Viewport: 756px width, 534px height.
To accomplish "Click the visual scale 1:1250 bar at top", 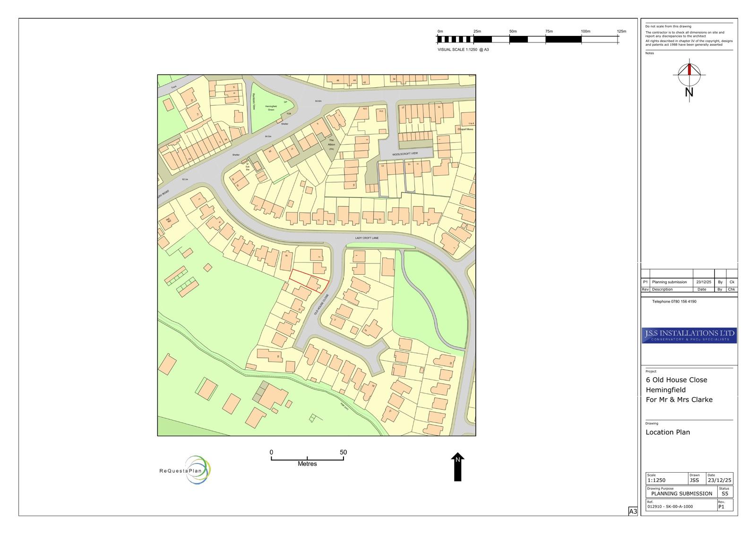I will tap(528, 40).
